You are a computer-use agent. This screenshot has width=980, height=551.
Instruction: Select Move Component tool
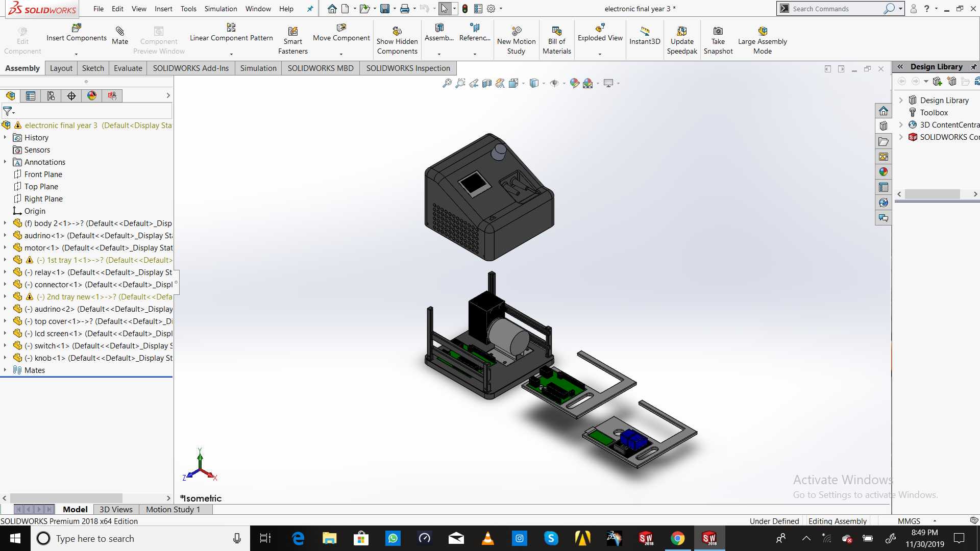coord(341,33)
